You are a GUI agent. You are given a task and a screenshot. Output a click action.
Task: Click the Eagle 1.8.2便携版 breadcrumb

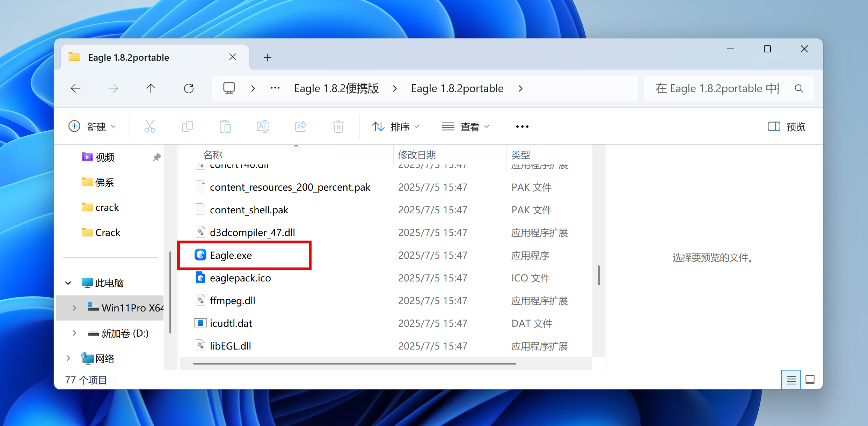pos(336,88)
